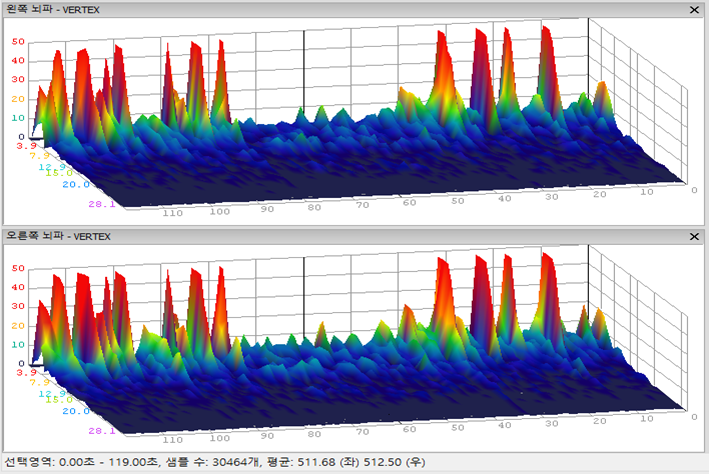Click amplitude label 10 on left brainwave chart

click(17, 118)
